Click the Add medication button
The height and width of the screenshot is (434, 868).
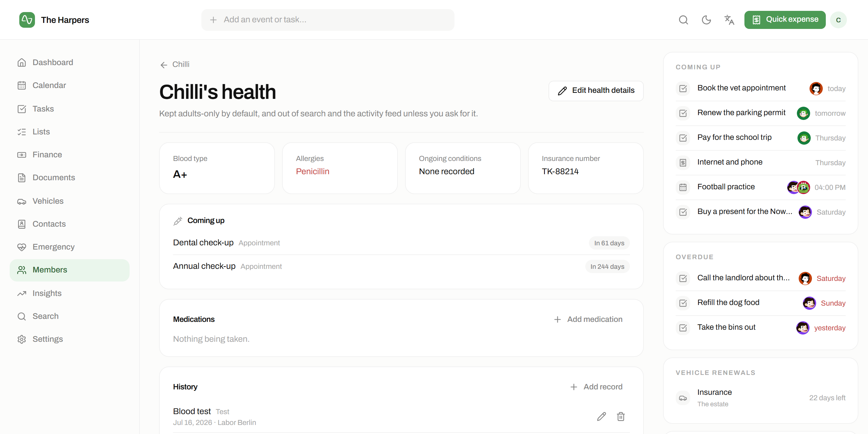click(x=588, y=319)
